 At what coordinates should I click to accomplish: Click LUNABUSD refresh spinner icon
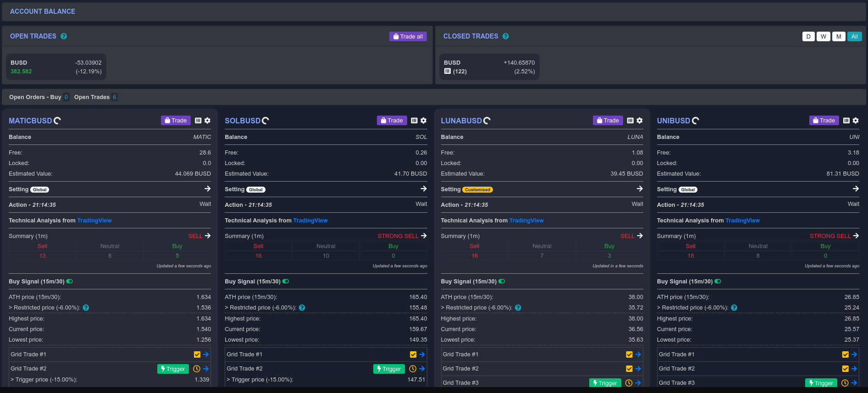pos(487,121)
